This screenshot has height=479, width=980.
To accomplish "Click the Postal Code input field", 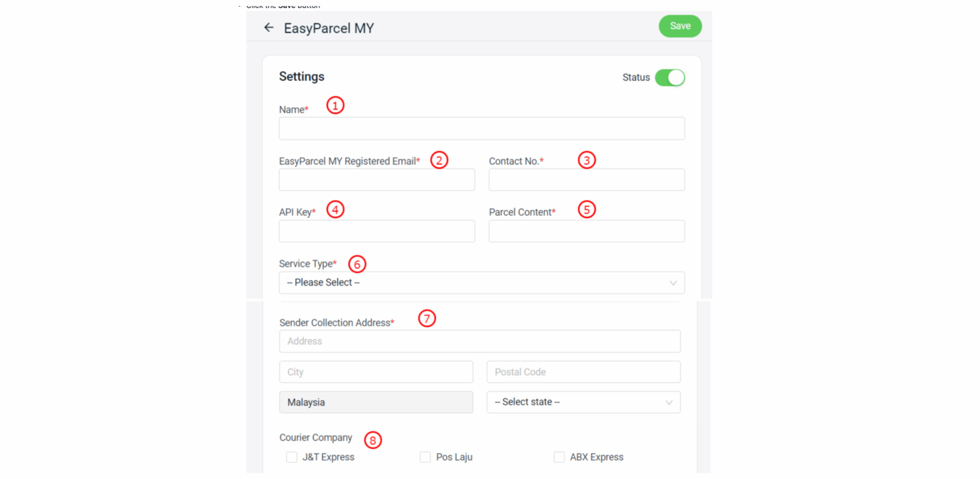I will [x=583, y=371].
